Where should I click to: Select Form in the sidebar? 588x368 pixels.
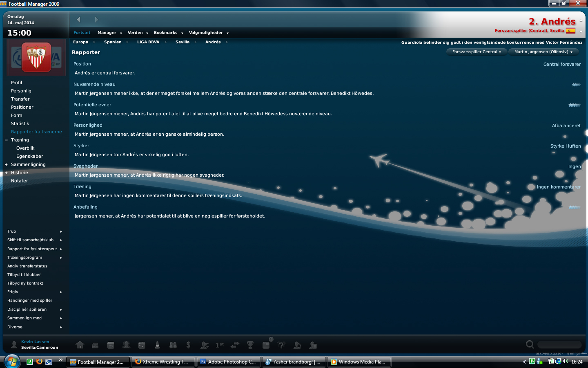coord(17,115)
